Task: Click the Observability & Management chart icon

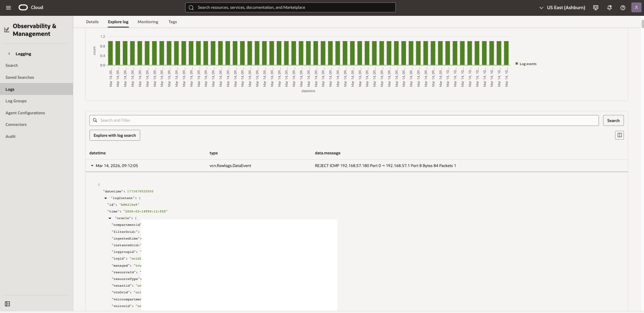Action: pyautogui.click(x=7, y=30)
